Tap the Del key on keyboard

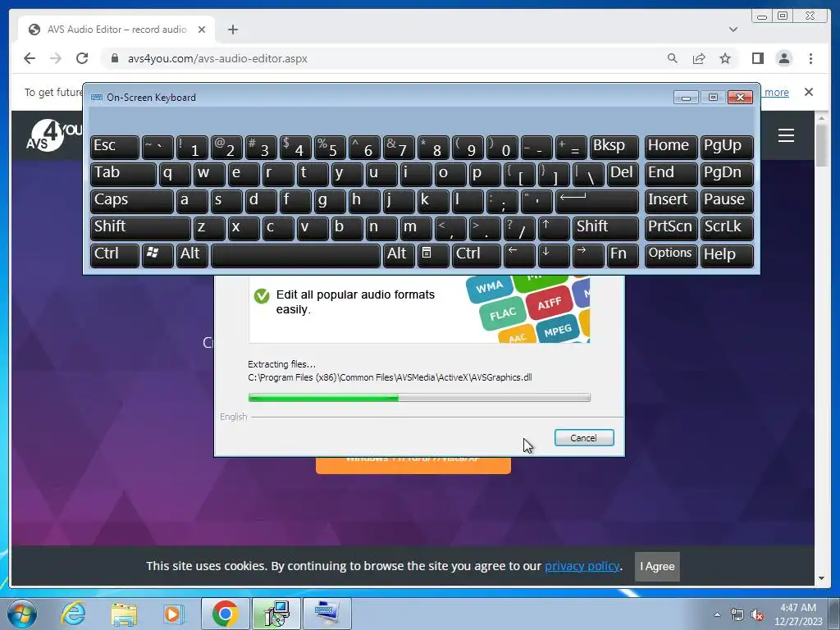(x=623, y=174)
